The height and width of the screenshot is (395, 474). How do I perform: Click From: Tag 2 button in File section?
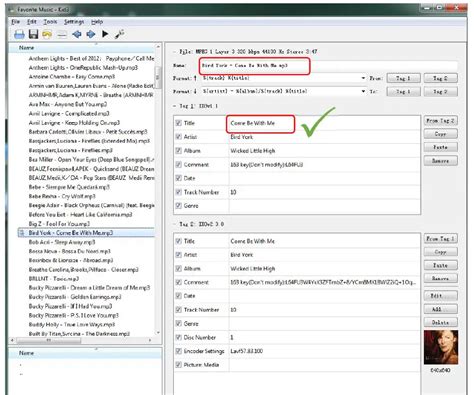pos(440,78)
